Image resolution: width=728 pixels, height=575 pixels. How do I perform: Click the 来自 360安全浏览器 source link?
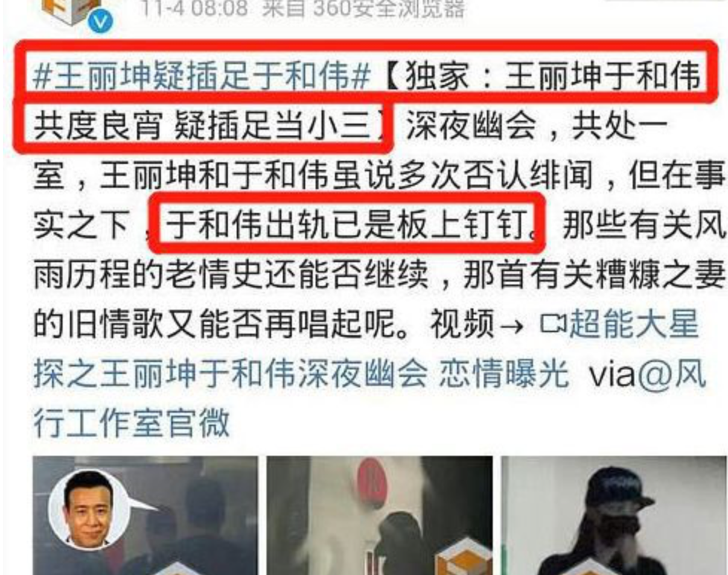pos(363,8)
